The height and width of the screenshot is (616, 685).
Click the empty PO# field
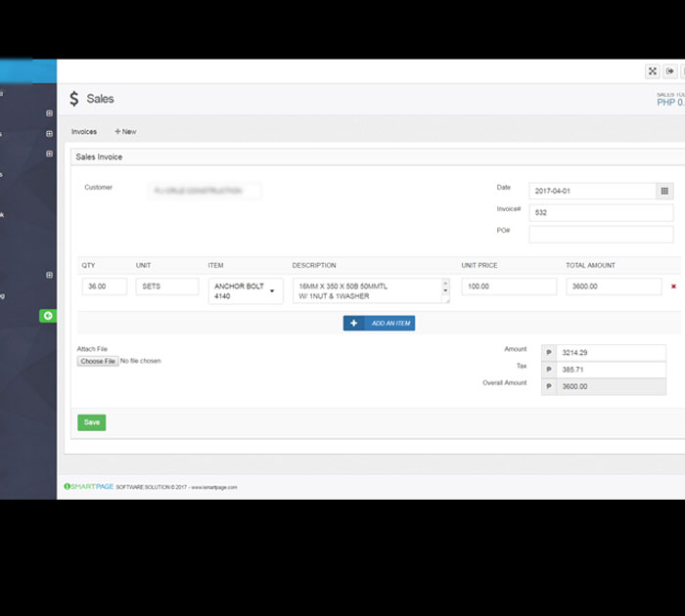click(x=601, y=235)
